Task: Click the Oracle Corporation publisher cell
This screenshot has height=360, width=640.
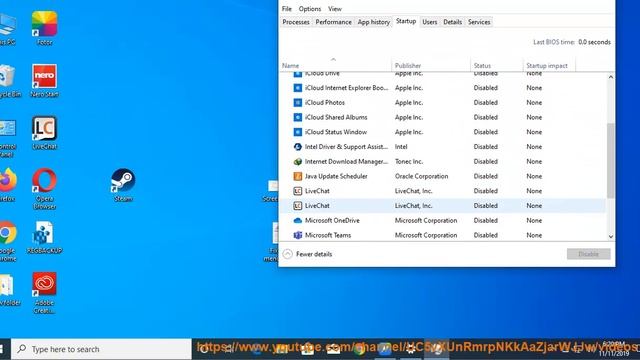Action: [x=421, y=176]
